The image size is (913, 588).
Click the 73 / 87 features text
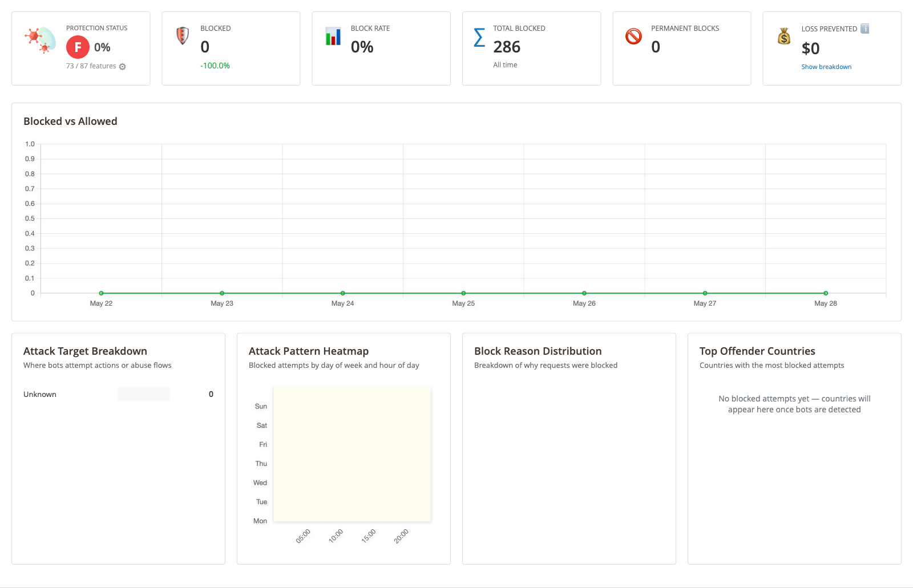(91, 66)
